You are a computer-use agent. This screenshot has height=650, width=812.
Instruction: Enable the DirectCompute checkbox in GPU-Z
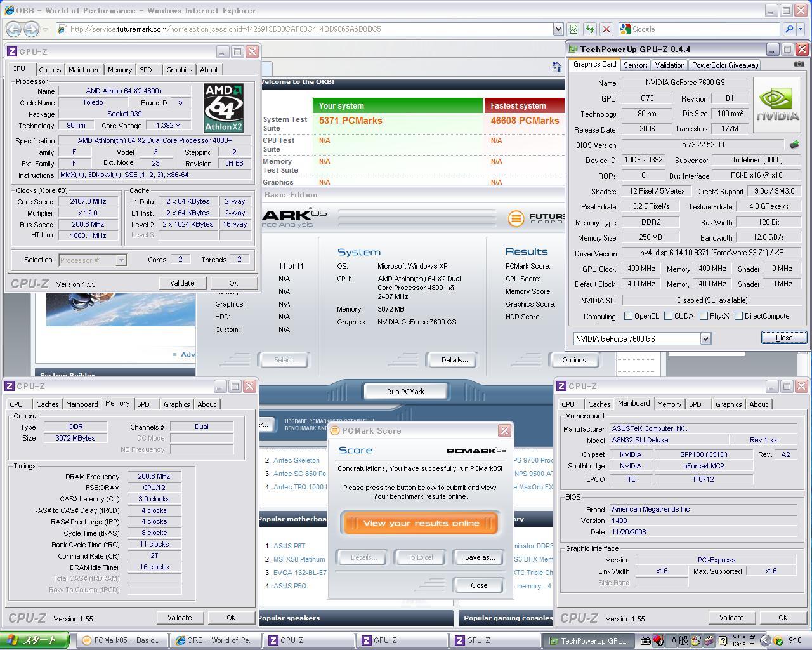738,315
